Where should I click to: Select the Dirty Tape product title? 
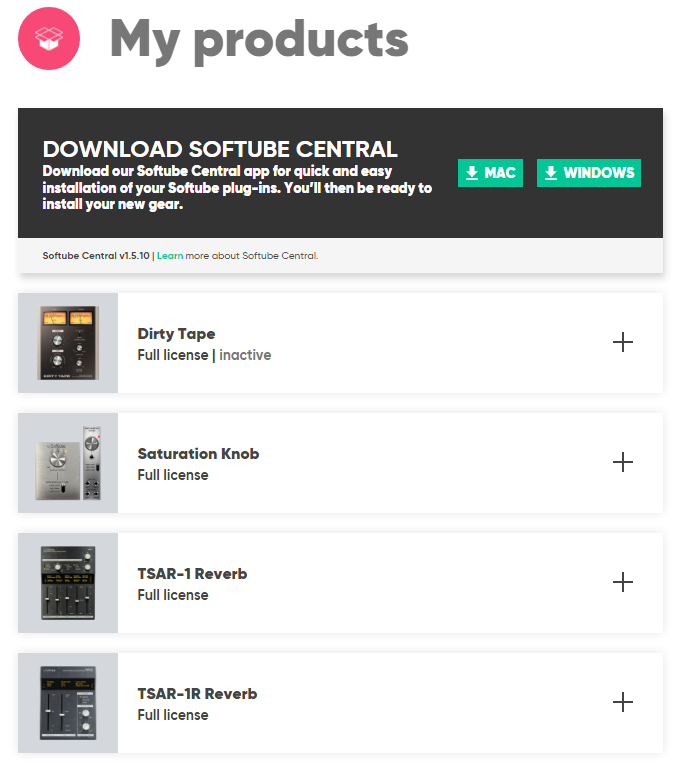[x=176, y=334]
